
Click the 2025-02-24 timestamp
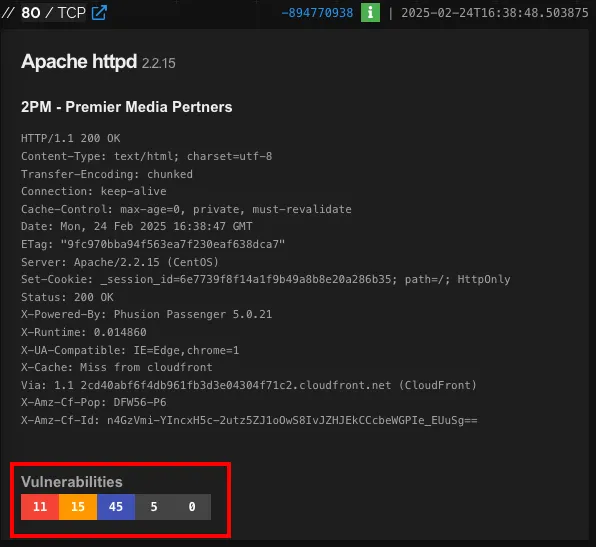click(x=495, y=13)
